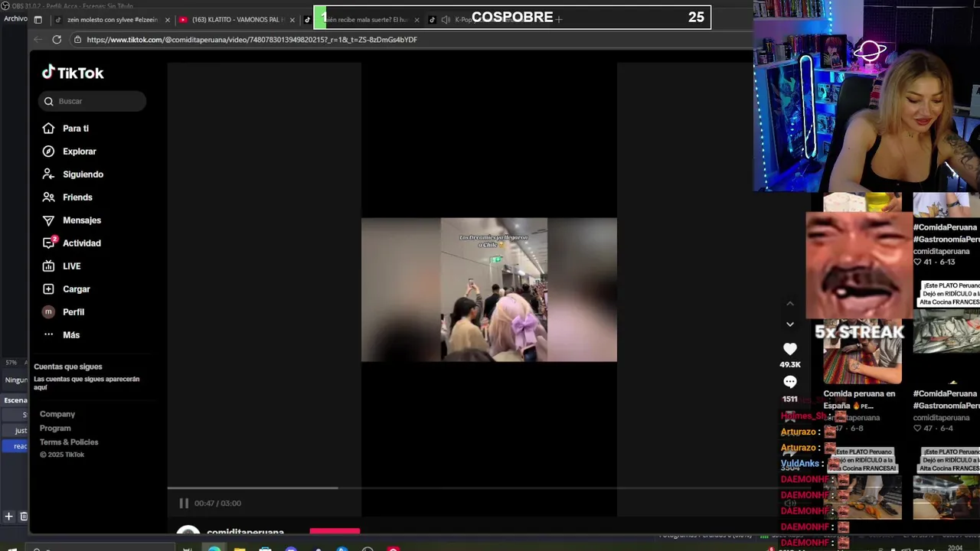Open the Program footer link
980x551 pixels.
pos(55,428)
